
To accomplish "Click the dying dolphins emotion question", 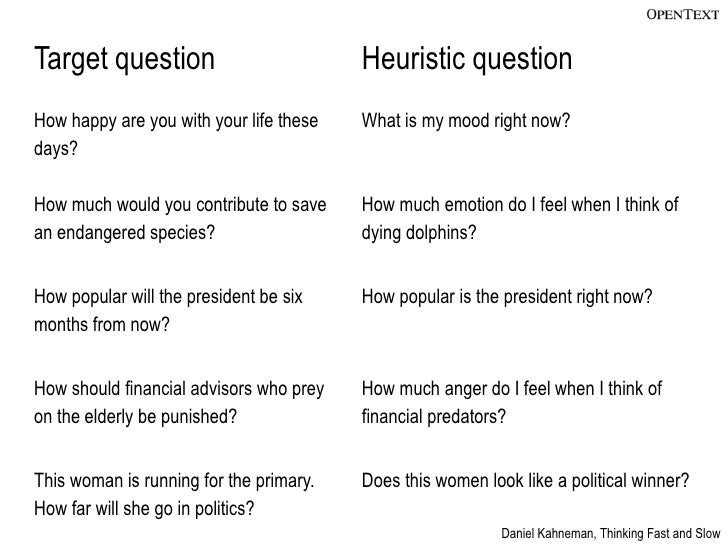I will [520, 218].
